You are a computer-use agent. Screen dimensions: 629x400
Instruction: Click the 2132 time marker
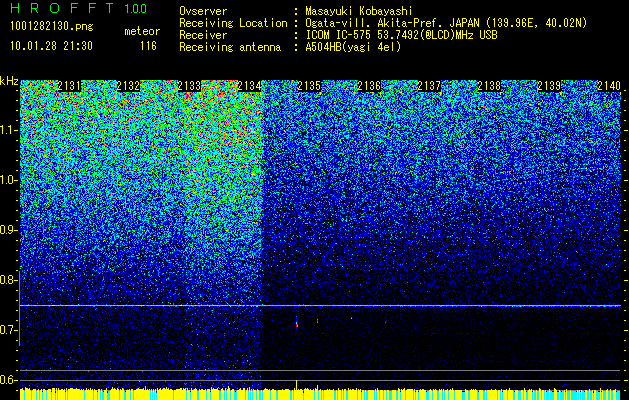coord(128,86)
